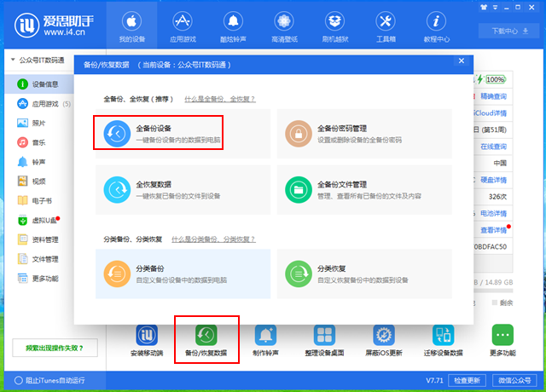The width and height of the screenshot is (546, 392).
Task: Collapse the 公众号IT数码通 device tree
Action: pyautogui.click(x=12, y=61)
